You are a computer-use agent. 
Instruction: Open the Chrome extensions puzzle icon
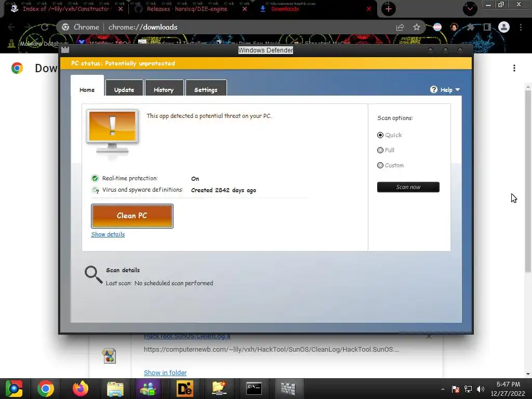471,27
